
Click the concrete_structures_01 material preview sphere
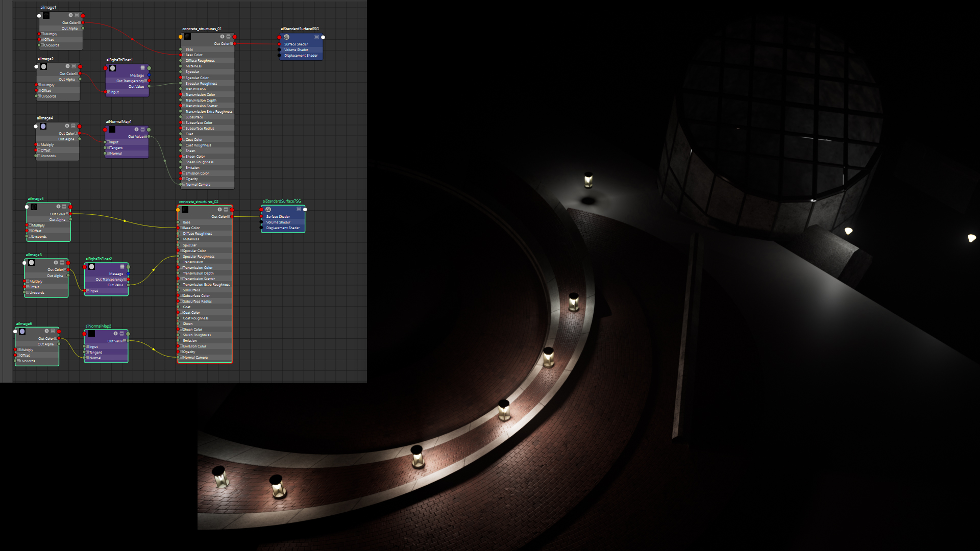point(187,36)
